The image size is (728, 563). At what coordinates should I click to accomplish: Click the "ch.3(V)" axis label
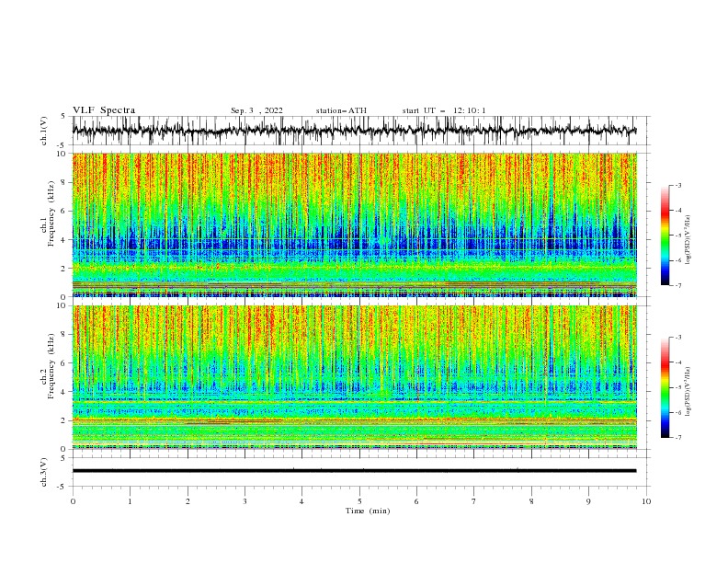tap(44, 472)
